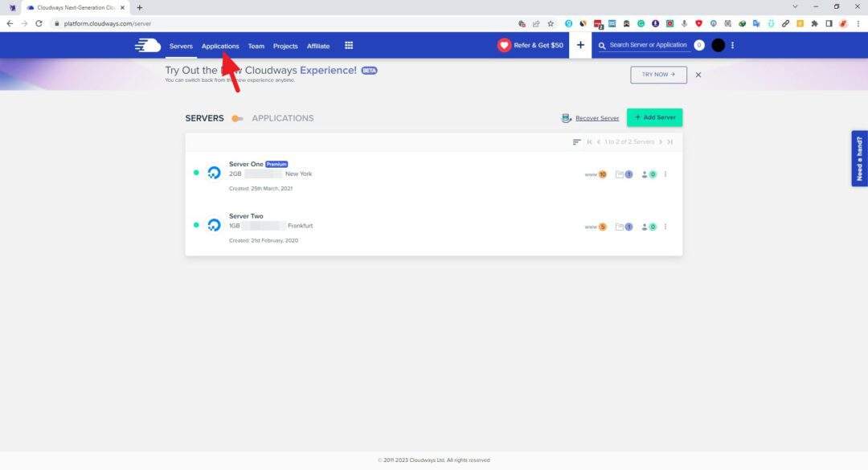The image size is (868, 470).
Task: Go to previous page of servers
Action: [x=599, y=142]
